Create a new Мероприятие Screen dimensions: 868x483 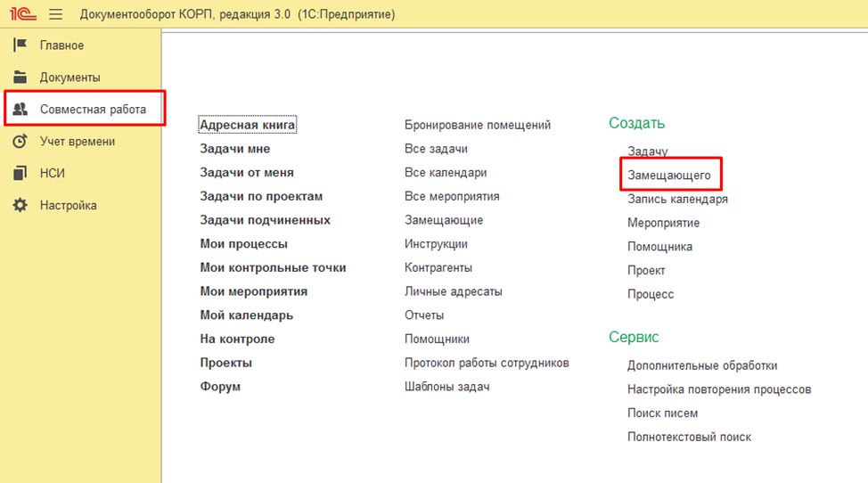coord(663,223)
